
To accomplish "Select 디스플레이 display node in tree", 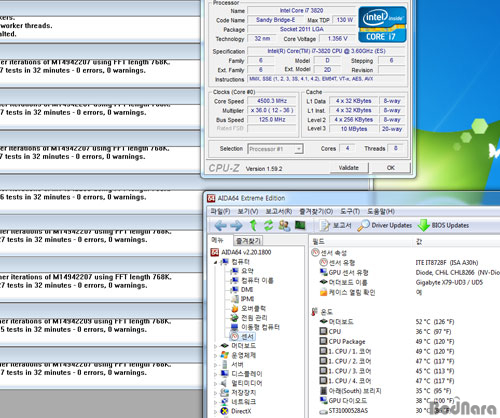I will (247, 374).
